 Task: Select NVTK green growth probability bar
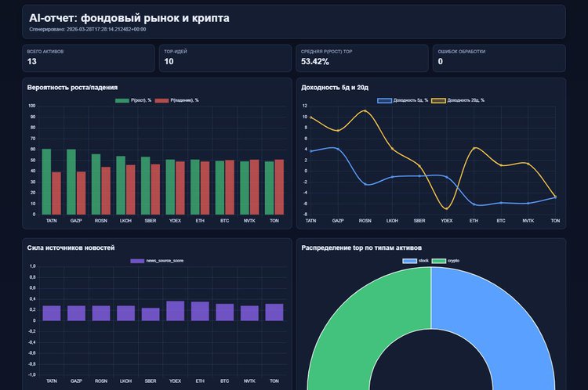click(245, 188)
